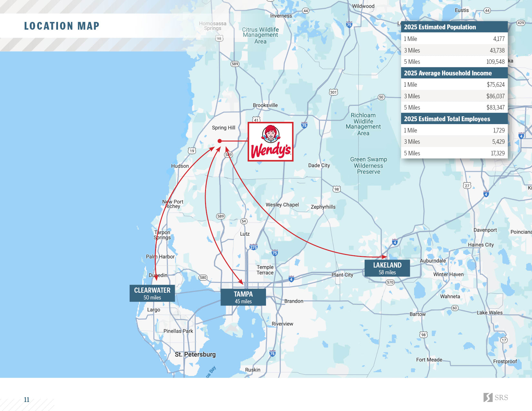Viewport: 532px width, 411px height.
Task: Click the 5 miles population value 109,548
Action: (496, 62)
